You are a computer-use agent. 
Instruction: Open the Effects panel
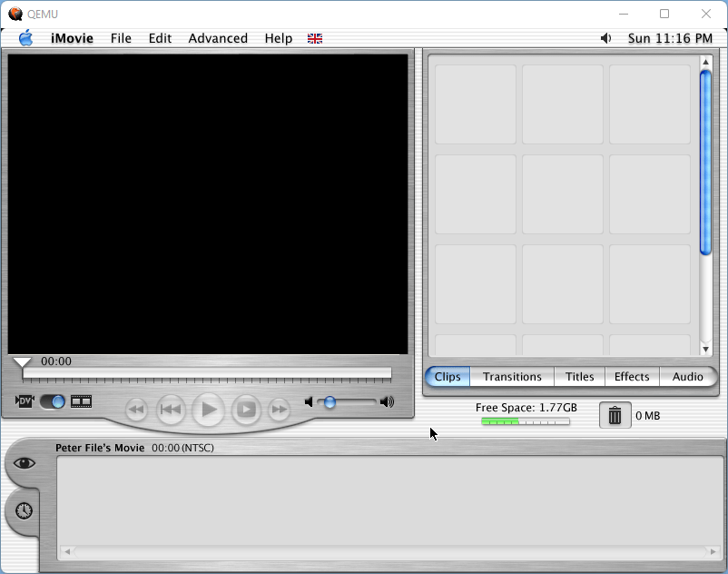632,377
